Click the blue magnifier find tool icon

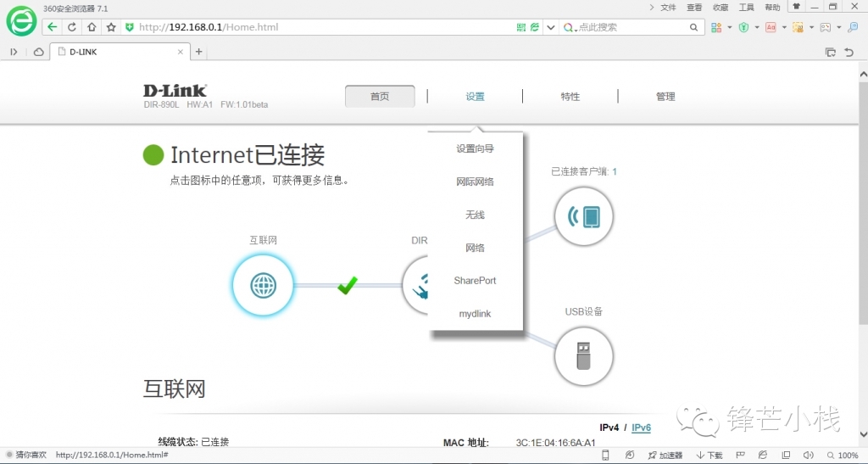(x=853, y=27)
